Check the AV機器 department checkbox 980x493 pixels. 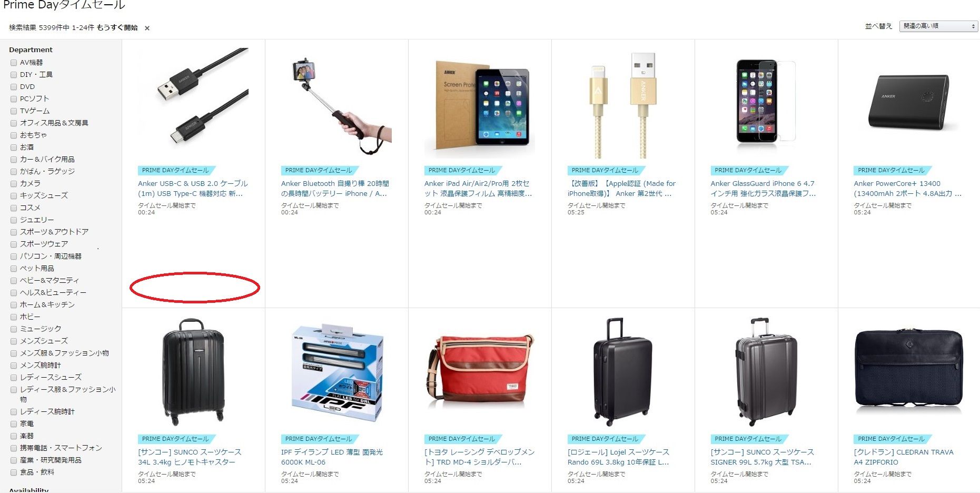14,63
